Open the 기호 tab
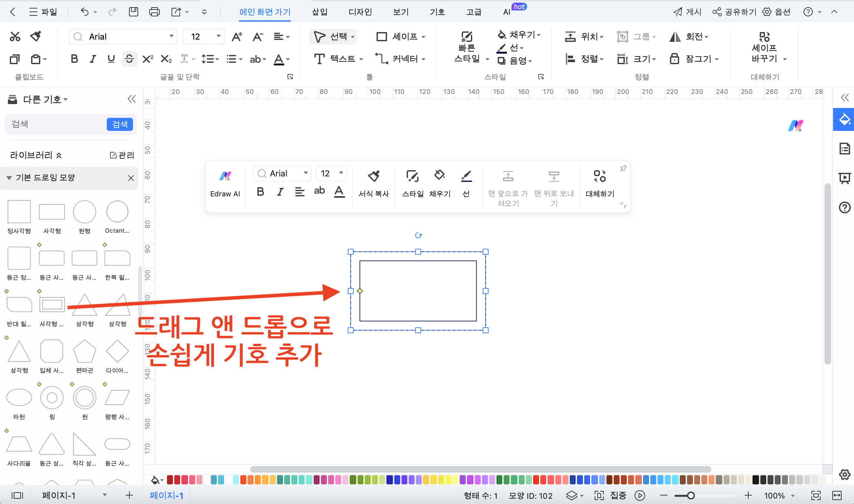 [437, 12]
